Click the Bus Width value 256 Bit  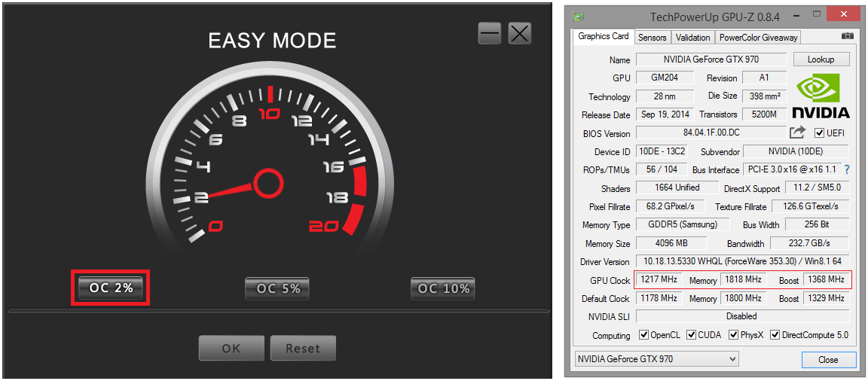click(x=817, y=224)
